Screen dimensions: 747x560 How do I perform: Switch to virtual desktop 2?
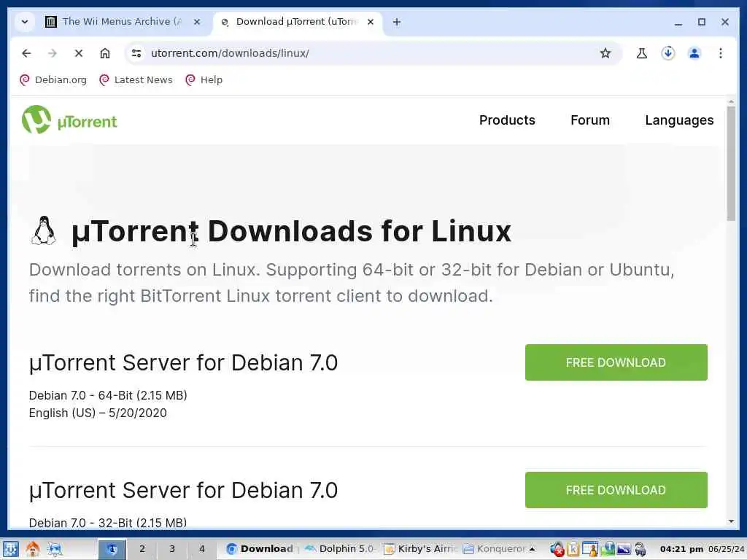[x=142, y=549]
